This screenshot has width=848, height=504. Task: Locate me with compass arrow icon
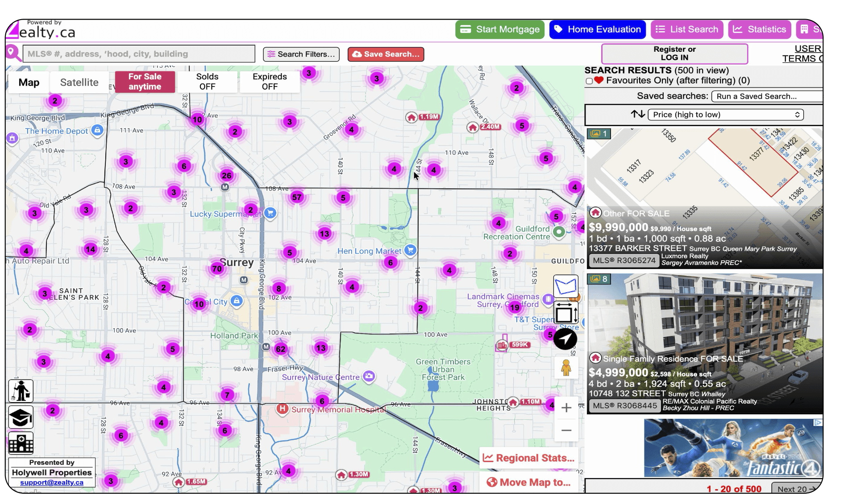(x=565, y=339)
